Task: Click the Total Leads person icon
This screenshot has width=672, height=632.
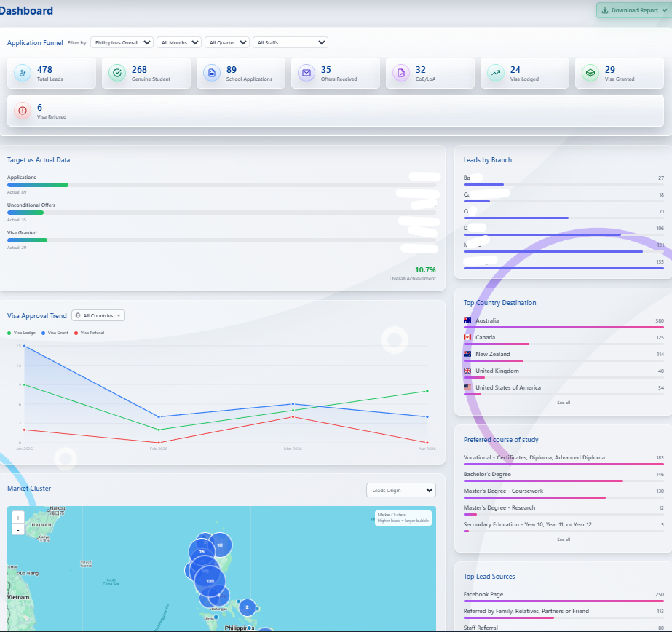Action: (x=23, y=73)
